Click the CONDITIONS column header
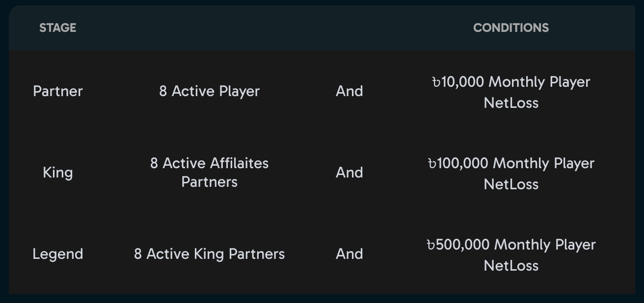 tap(510, 28)
